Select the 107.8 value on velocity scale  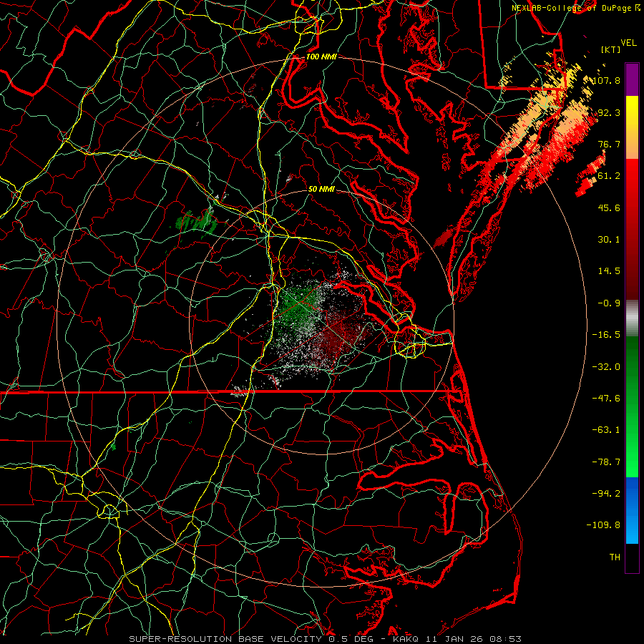pos(606,80)
